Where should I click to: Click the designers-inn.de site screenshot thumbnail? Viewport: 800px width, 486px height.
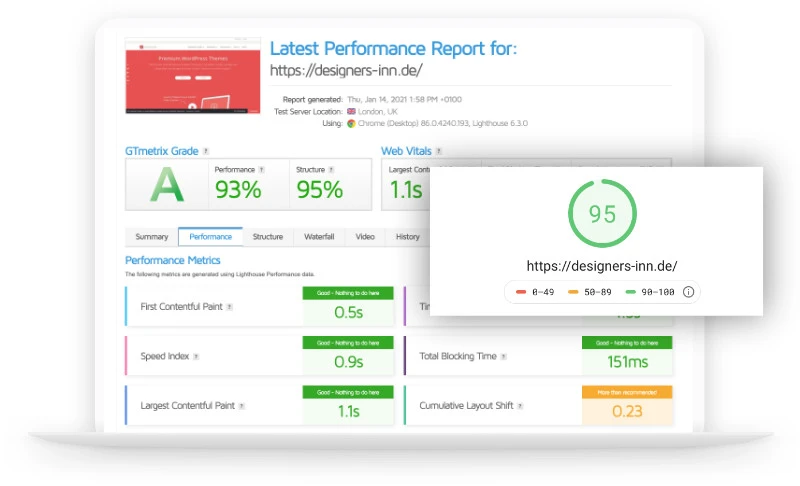193,75
